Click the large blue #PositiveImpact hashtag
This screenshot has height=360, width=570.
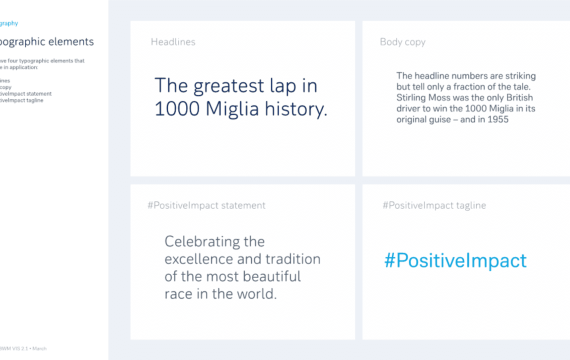click(455, 261)
